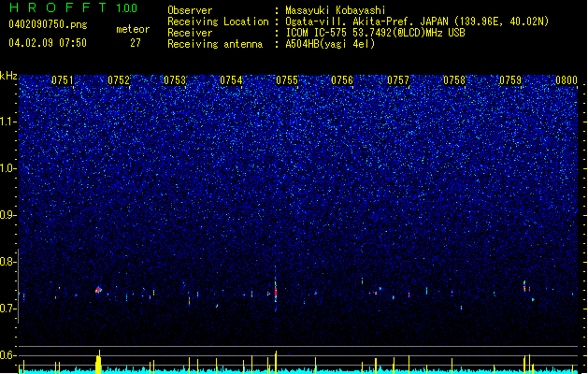The height and width of the screenshot is (374, 588).
Task: Click the HROFFT 1.0.0 title text
Action: coord(74,7)
